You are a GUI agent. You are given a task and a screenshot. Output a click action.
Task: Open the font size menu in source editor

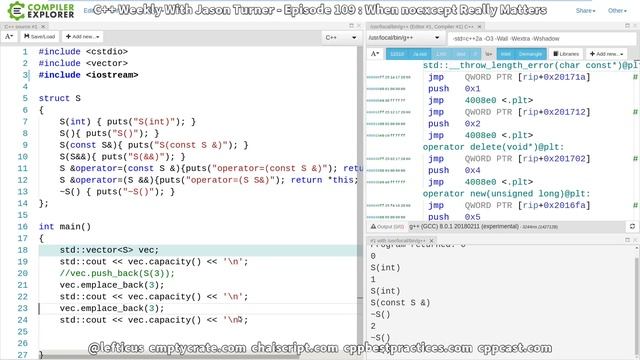(x=9, y=37)
